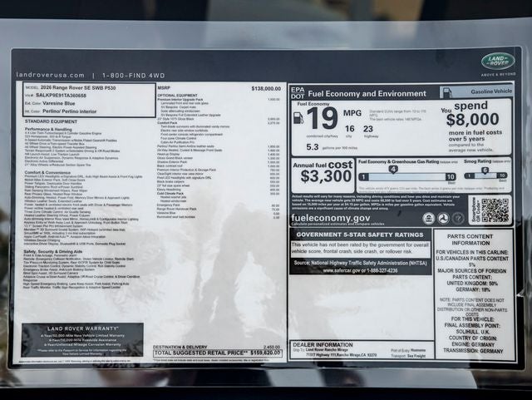Image resolution: width=532 pixels, height=400 pixels.
Task: Click the Sea Freight transport entry
Action: pos(416,356)
